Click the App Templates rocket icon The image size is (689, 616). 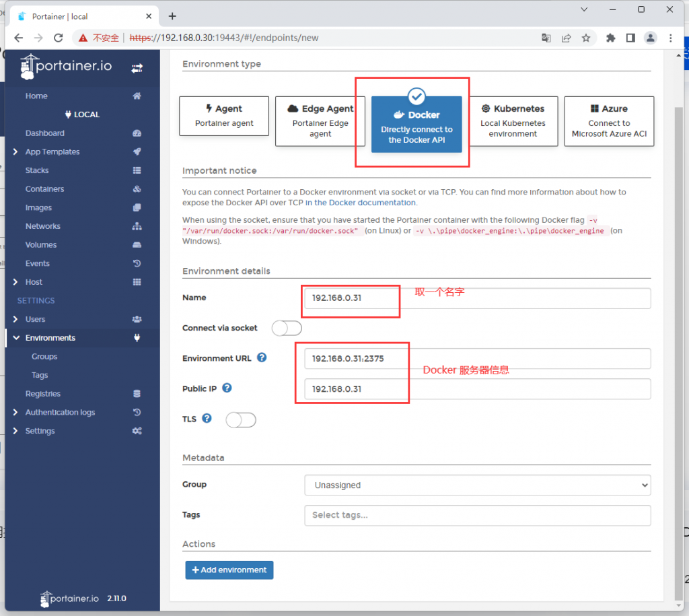click(137, 151)
